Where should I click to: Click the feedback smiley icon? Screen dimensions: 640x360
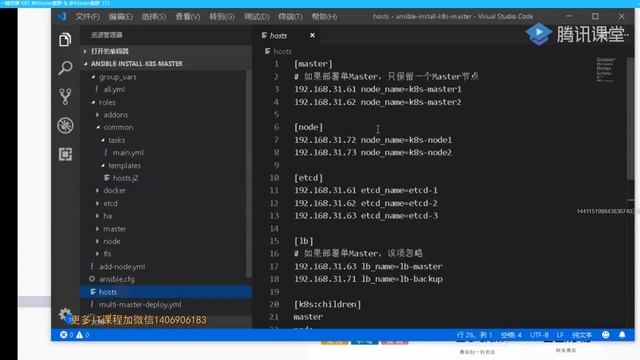pyautogui.click(x=606, y=335)
